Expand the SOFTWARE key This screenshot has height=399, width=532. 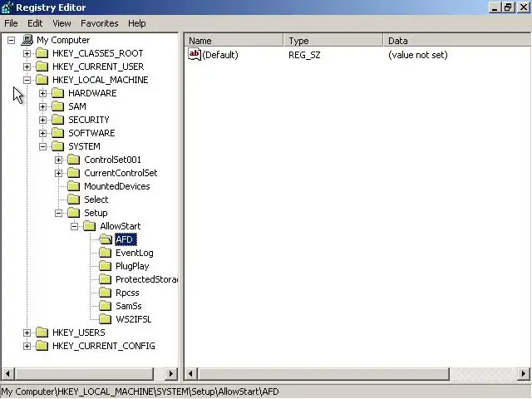click(x=42, y=133)
